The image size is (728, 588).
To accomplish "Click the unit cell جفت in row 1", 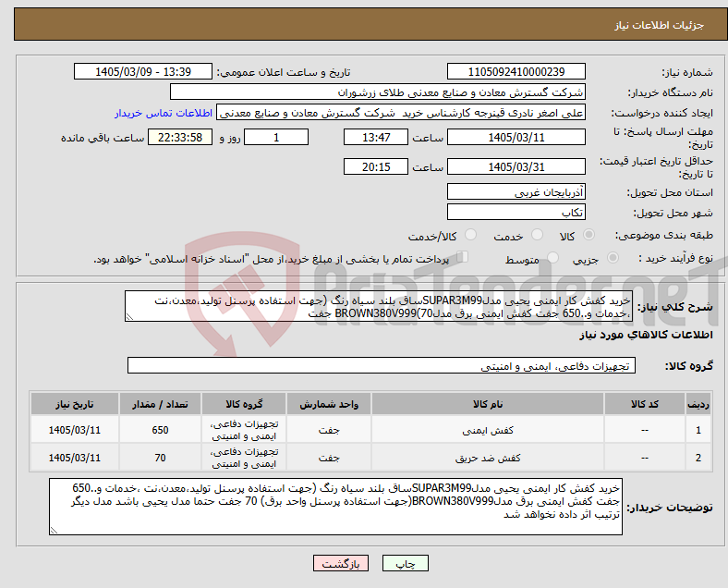I will 329,430.
